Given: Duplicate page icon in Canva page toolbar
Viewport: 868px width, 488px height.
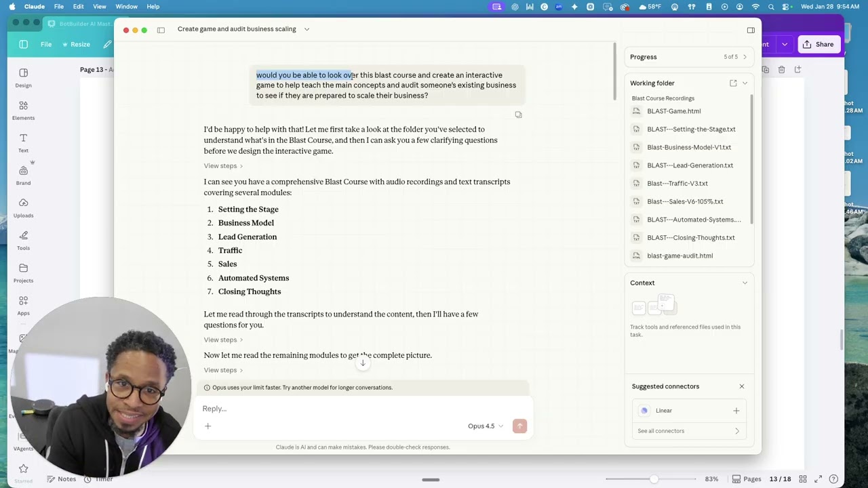Looking at the screenshot, I should (766, 70).
